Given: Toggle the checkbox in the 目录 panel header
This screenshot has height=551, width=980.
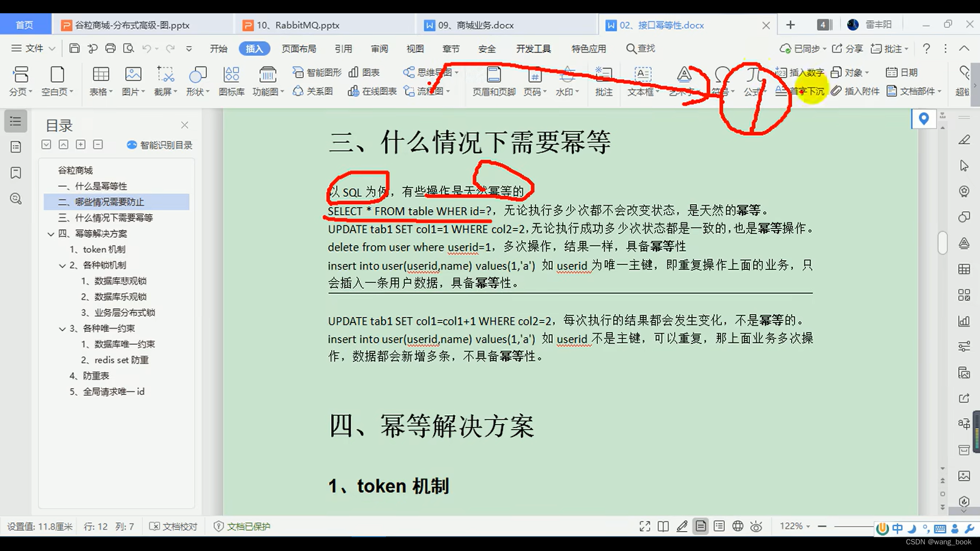Looking at the screenshot, I should (46, 144).
